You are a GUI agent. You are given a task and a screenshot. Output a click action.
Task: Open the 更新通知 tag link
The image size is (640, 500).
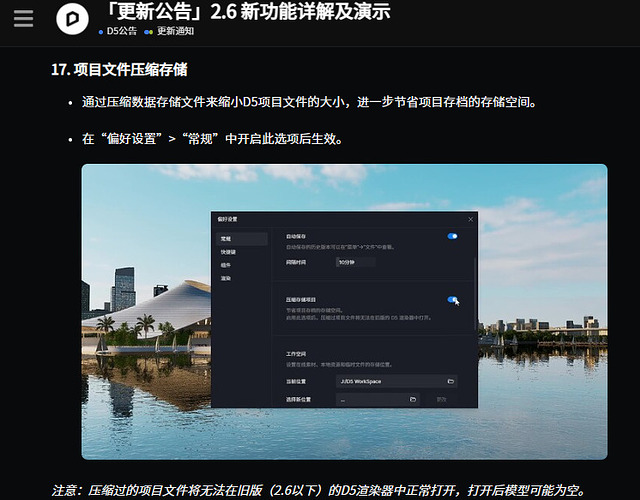tap(176, 31)
